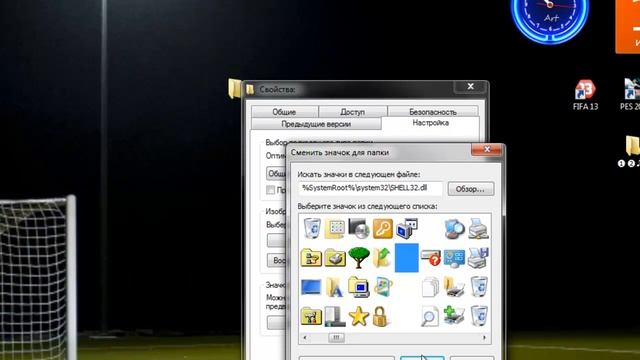Screen dimensions: 640x360
Task: Close the Сменить значок для папки dialog
Action: (487, 150)
